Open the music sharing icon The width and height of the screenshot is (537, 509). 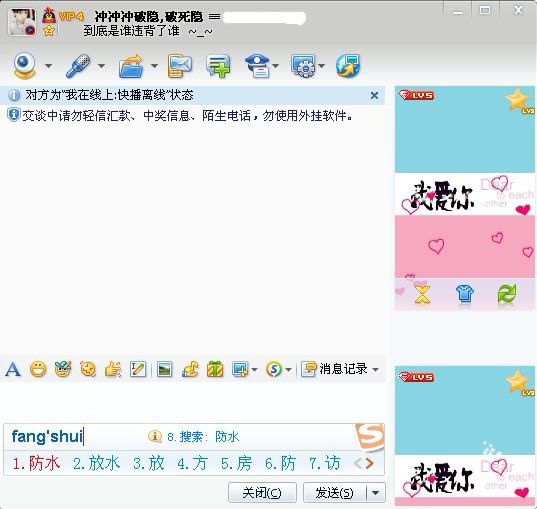(190, 369)
